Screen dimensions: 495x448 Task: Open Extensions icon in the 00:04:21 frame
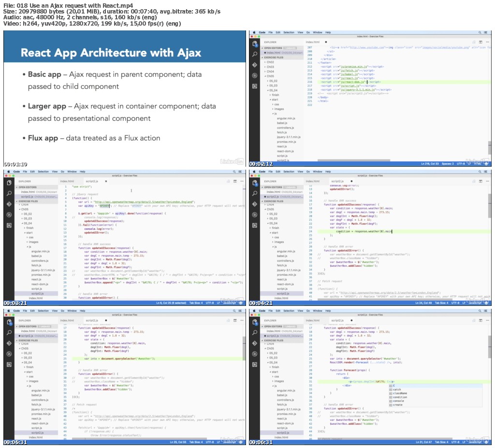255,225
